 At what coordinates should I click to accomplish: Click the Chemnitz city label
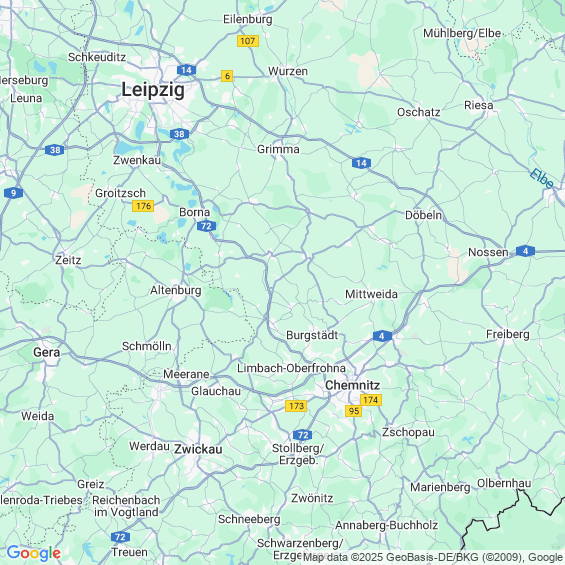click(x=352, y=385)
